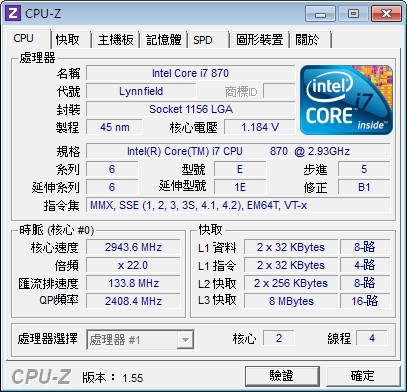Click the 確定 button
Screen dimensions: 407x392
(363, 376)
